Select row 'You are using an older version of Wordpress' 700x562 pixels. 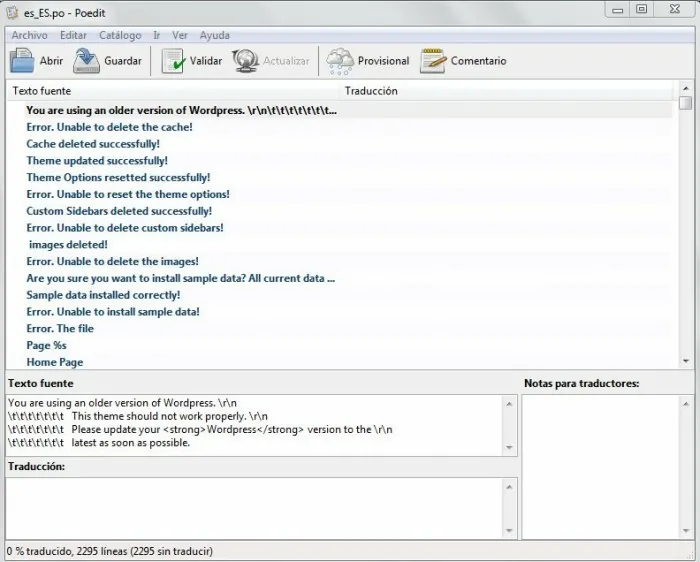(x=339, y=110)
